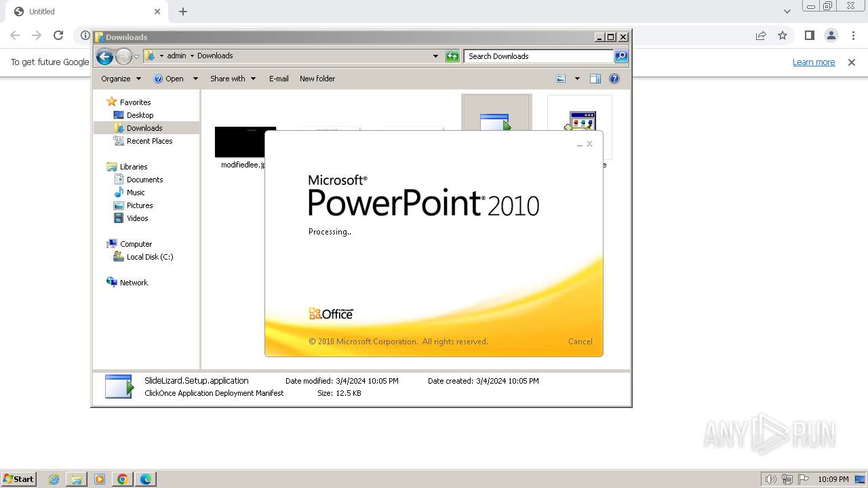This screenshot has height=488, width=868.
Task: Expand more view options dropdown
Action: click(577, 79)
